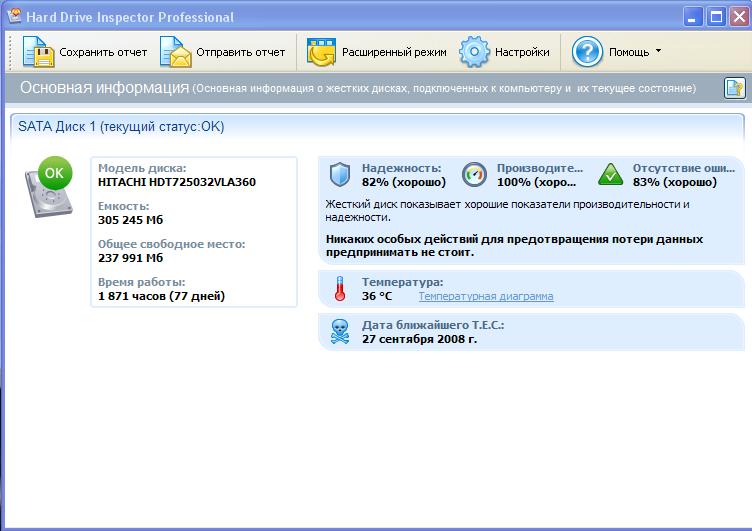Click the Сохранить отчет label
The height and width of the screenshot is (531, 752).
click(x=103, y=52)
